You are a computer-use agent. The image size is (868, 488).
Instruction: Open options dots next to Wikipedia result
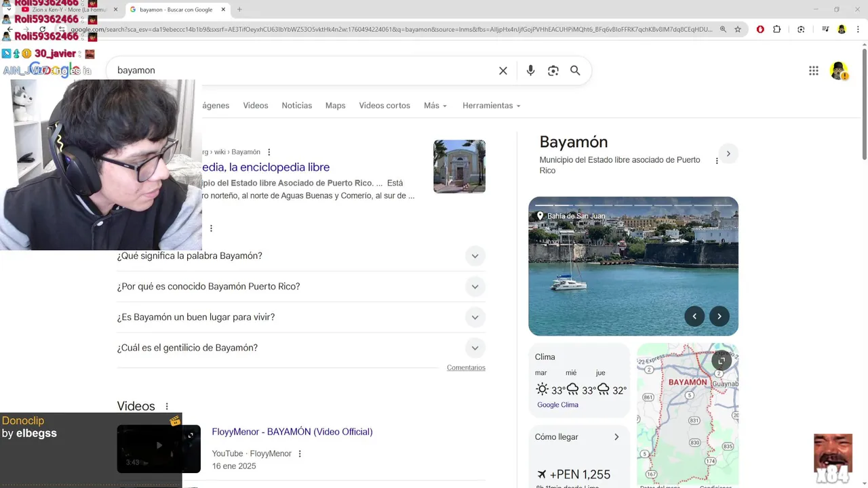click(x=269, y=152)
